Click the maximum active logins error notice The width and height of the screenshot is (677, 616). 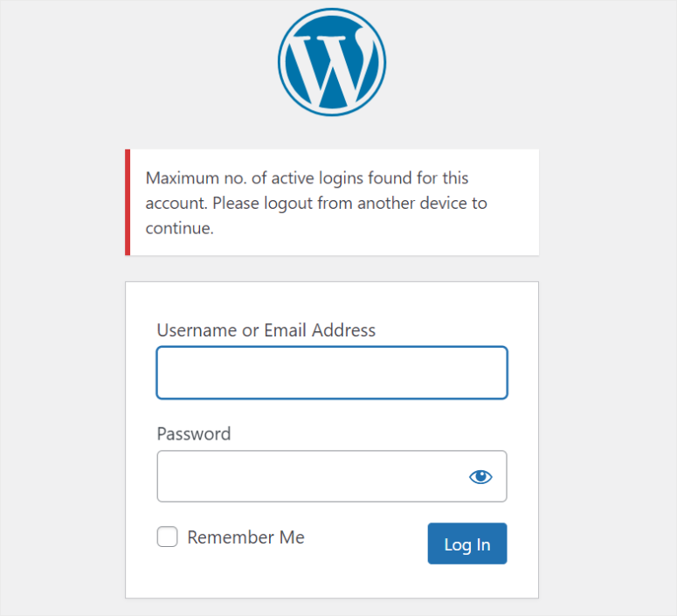click(332, 202)
